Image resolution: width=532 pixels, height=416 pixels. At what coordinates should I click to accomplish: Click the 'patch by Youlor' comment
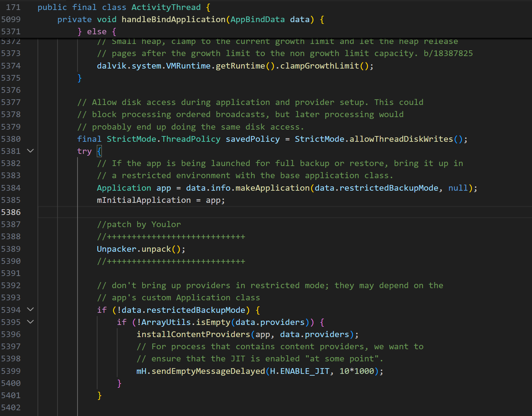click(x=139, y=224)
